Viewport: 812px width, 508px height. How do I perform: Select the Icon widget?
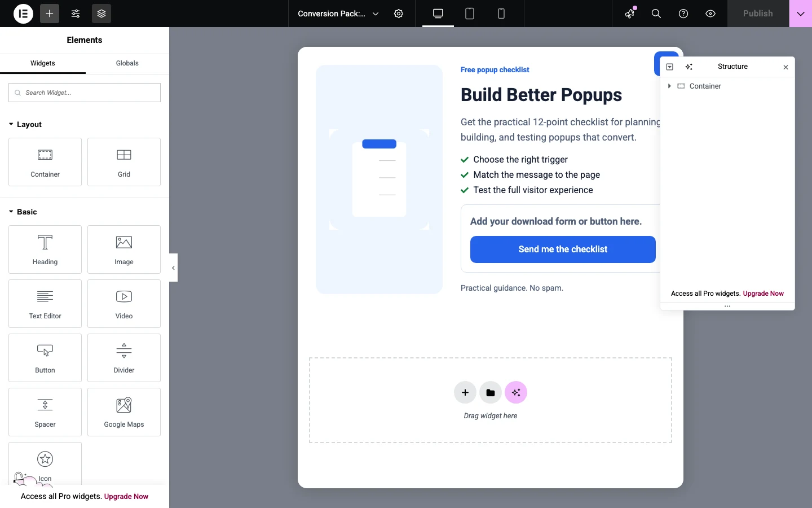pyautogui.click(x=45, y=464)
